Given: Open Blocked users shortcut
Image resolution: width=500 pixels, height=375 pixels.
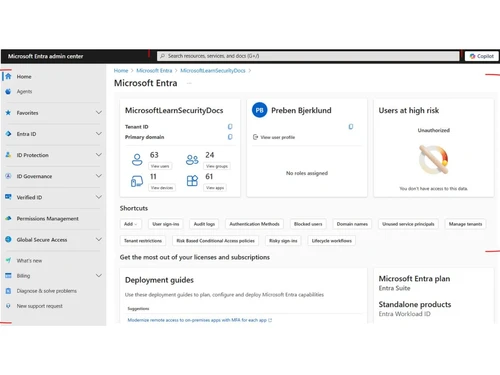Looking at the screenshot, I should [x=308, y=224].
